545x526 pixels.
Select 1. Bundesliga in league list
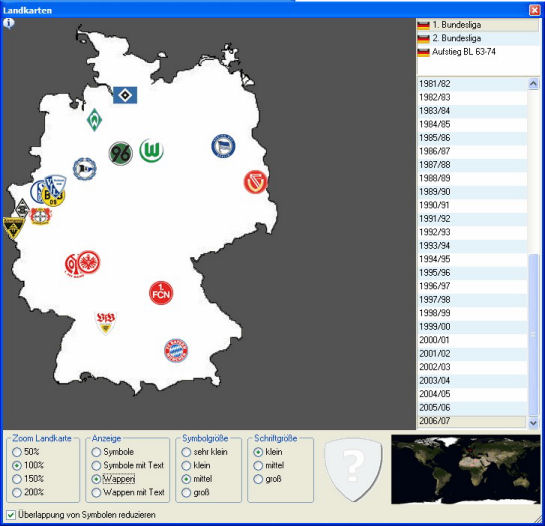[x=477, y=25]
